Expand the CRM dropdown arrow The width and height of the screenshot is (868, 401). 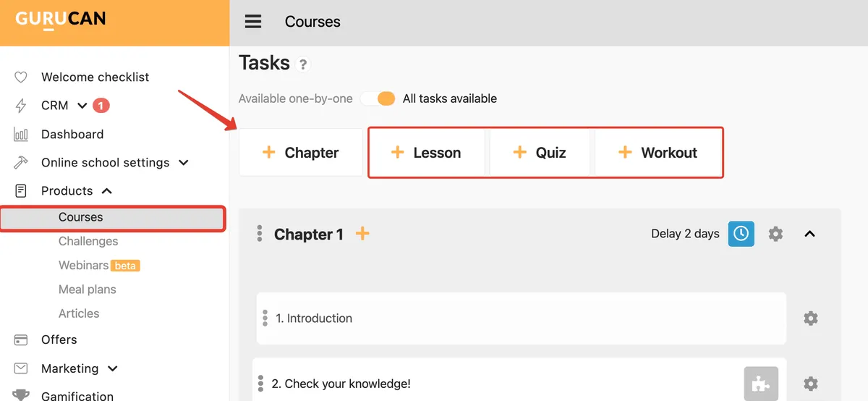(x=82, y=106)
